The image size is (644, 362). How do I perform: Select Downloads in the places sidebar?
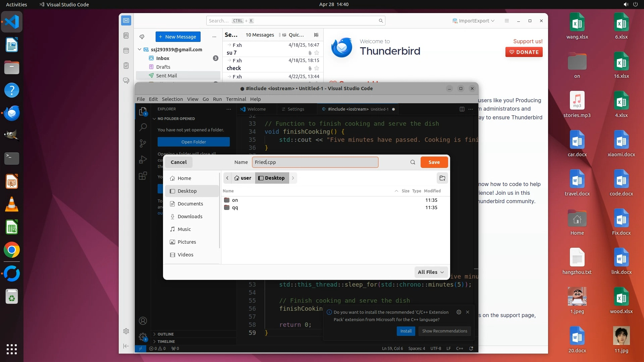pos(190,217)
